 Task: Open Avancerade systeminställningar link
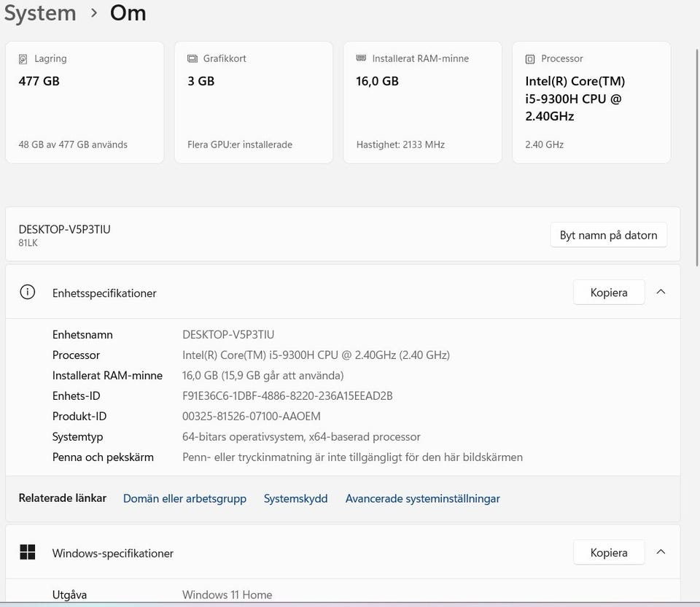422,499
